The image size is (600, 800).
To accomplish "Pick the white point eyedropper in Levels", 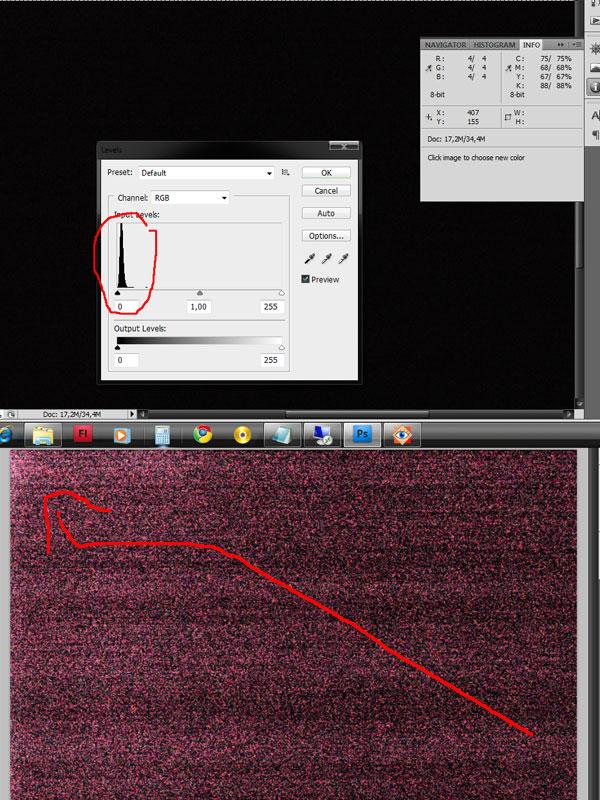I will click(344, 259).
